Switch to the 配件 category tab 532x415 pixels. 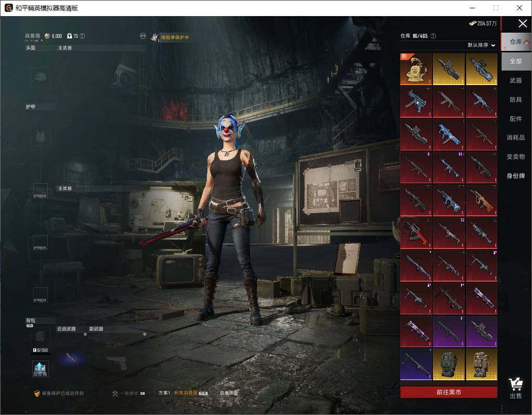516,119
